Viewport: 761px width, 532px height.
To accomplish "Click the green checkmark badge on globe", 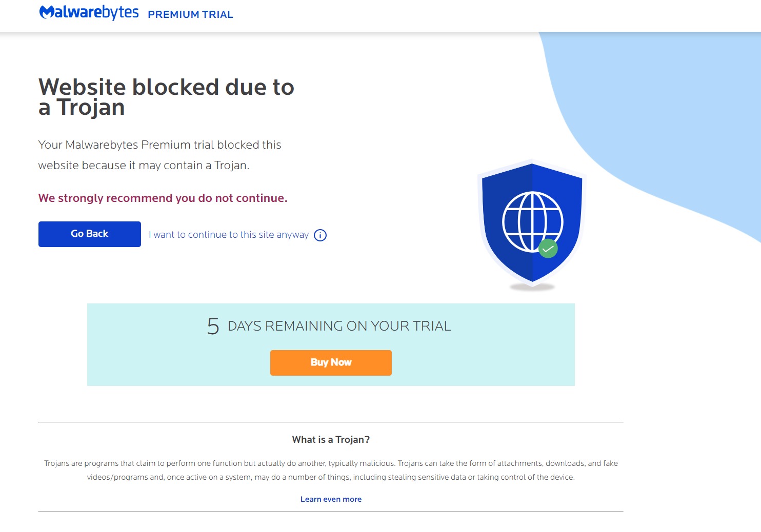I will click(x=548, y=249).
